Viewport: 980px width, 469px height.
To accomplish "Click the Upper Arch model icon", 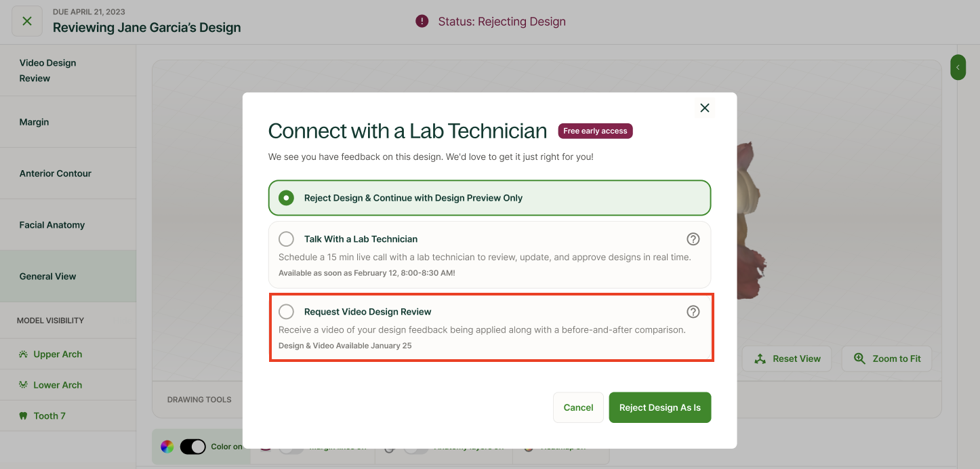I will point(23,354).
